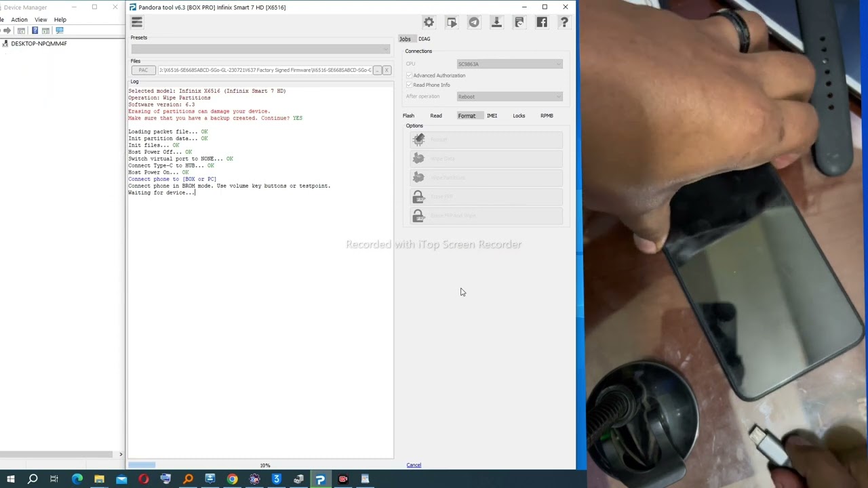
Task: Click the PAC file button
Action: pyautogui.click(x=143, y=70)
